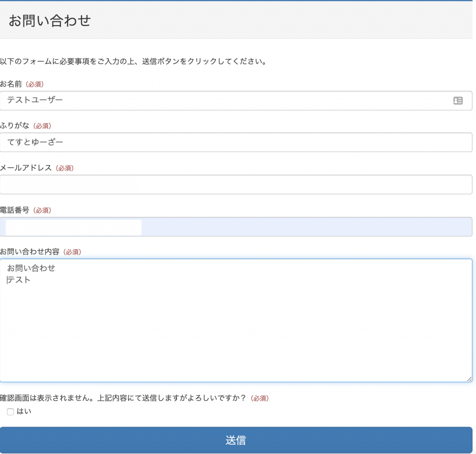Submit the form with the 送信 button
This screenshot has height=454, width=476.
(236, 440)
